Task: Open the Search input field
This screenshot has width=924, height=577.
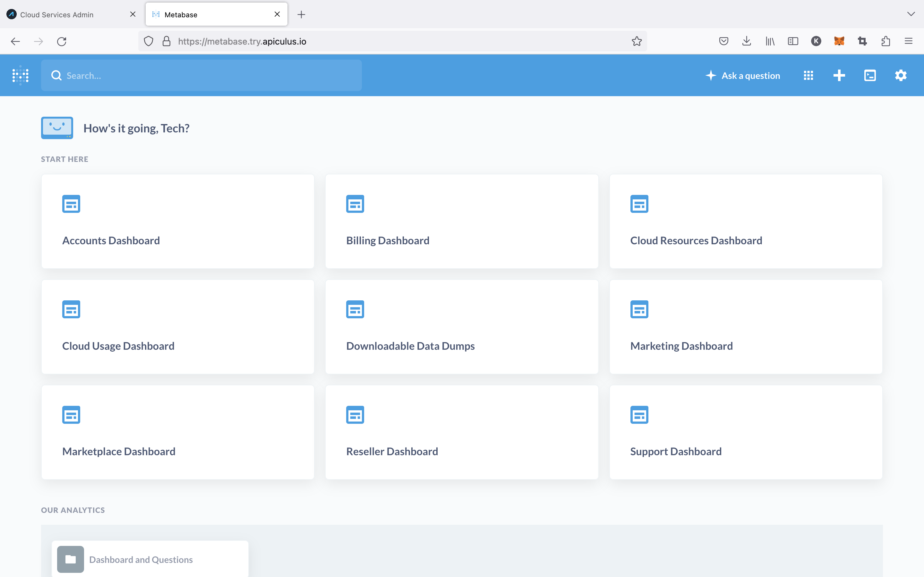Action: [201, 75]
